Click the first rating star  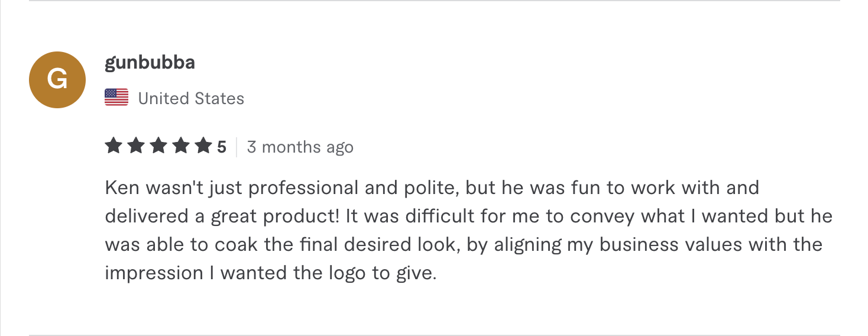tap(114, 146)
